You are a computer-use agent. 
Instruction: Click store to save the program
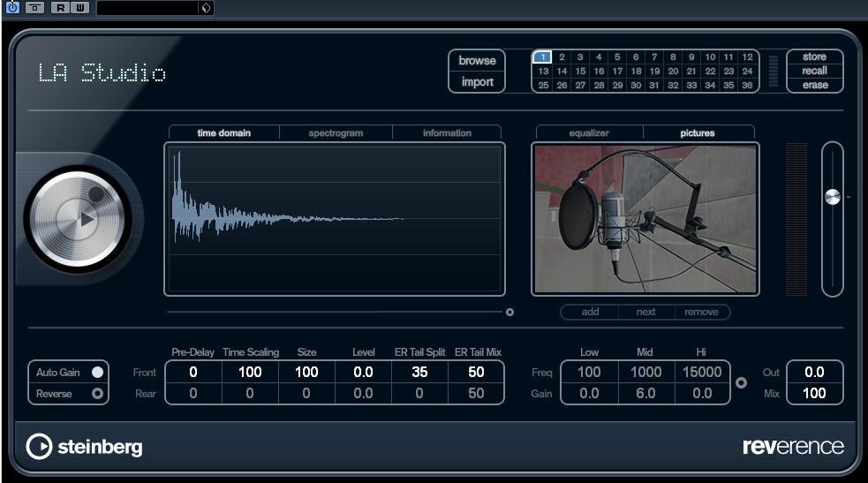coord(814,57)
